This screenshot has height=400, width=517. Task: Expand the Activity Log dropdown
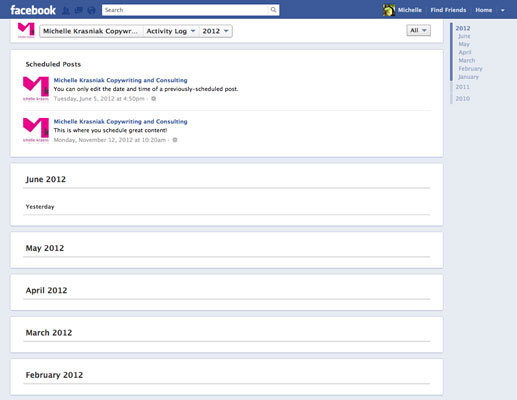tap(171, 31)
